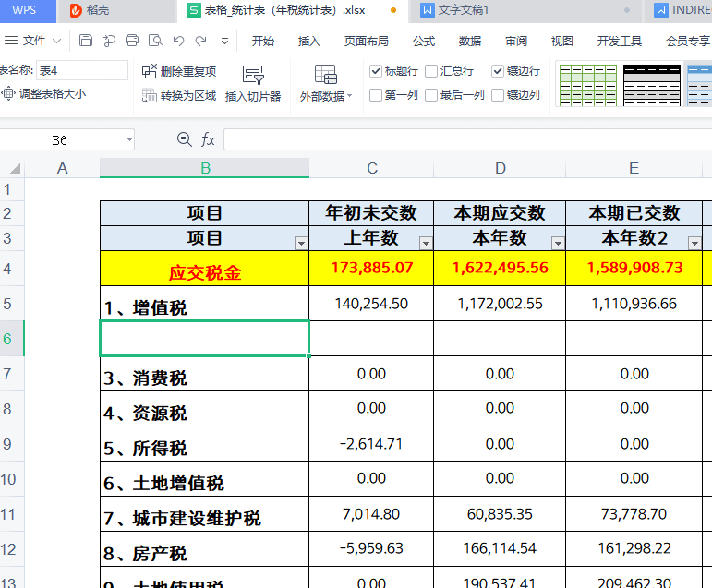The image size is (712, 588).
Task: Click 调整表格大小 button
Action: (44, 93)
